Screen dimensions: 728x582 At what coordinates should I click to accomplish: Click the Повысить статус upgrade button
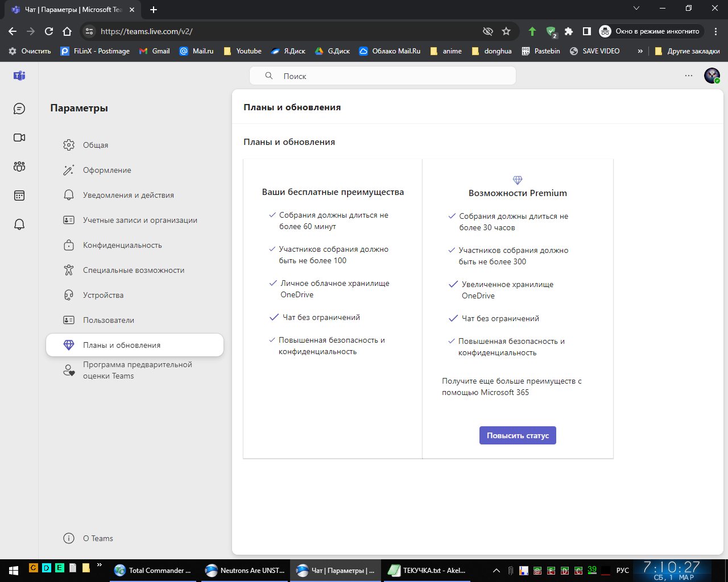point(518,435)
